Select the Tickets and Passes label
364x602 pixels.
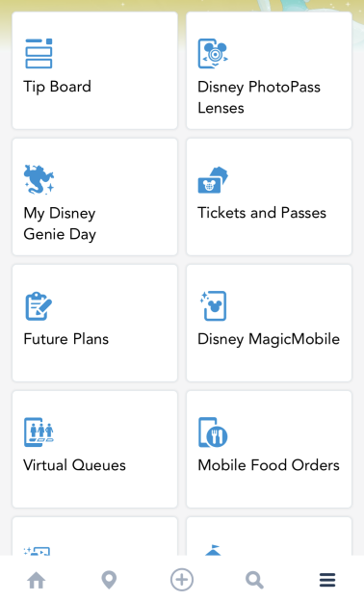262,213
